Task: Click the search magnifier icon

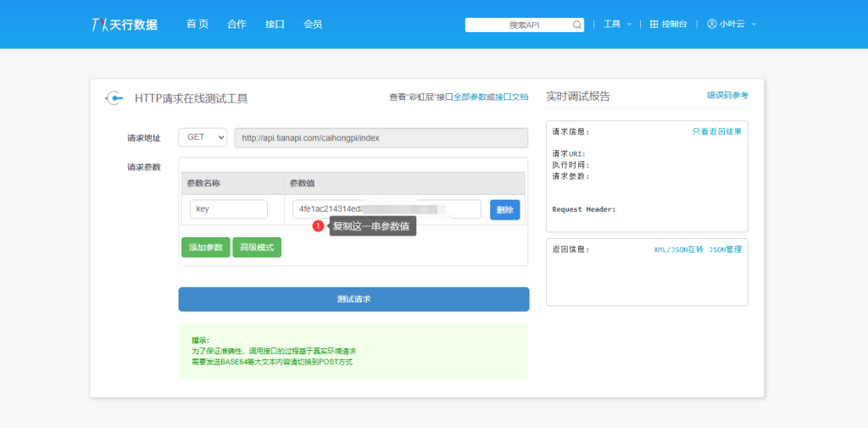Action: 577,25
